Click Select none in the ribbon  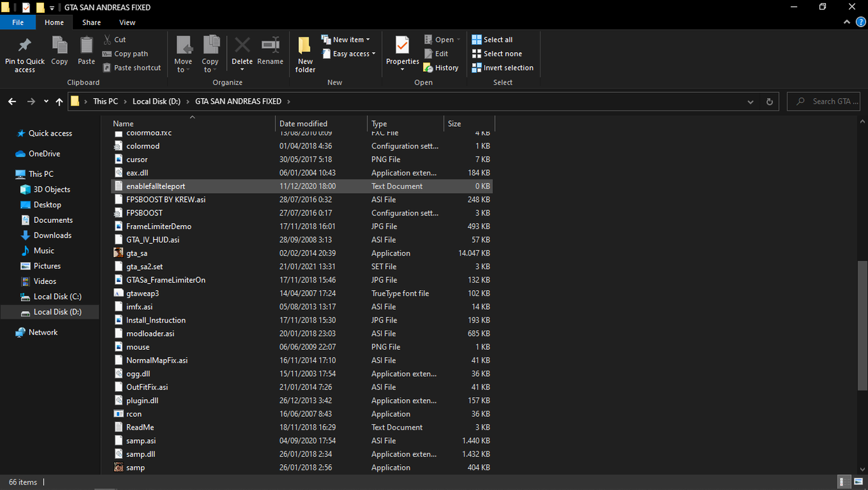pyautogui.click(x=497, y=54)
